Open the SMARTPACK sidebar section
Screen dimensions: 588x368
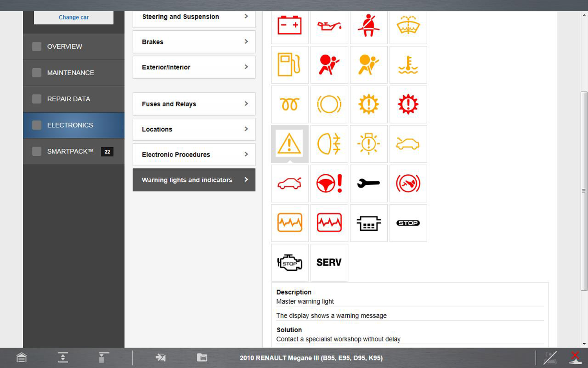pyautogui.click(x=71, y=151)
